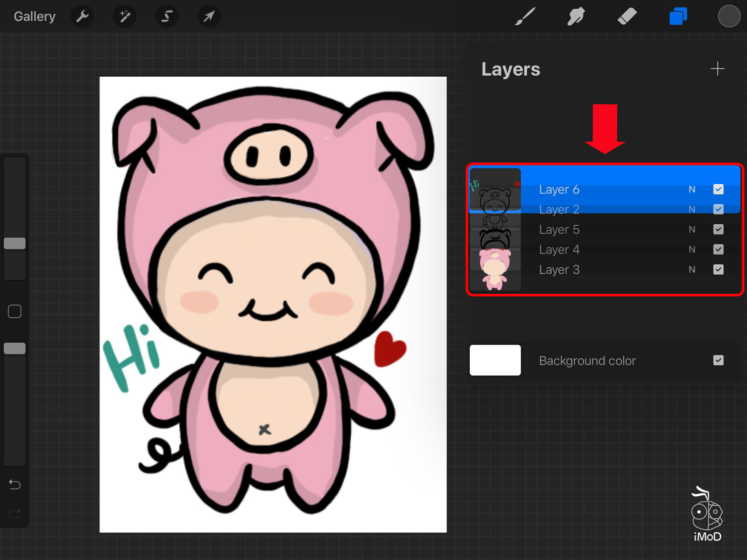Open blend mode N for Layer 4

(692, 249)
